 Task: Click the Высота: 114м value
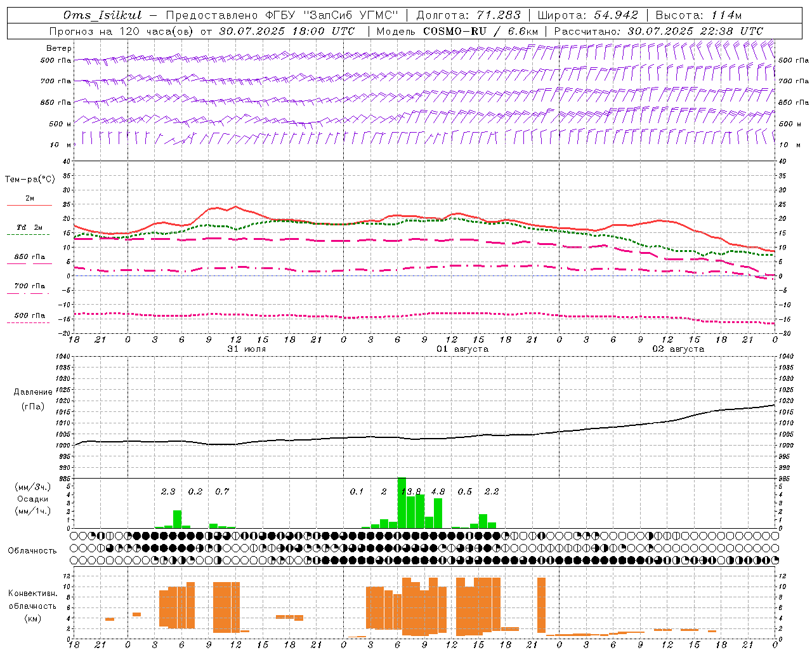(x=698, y=15)
